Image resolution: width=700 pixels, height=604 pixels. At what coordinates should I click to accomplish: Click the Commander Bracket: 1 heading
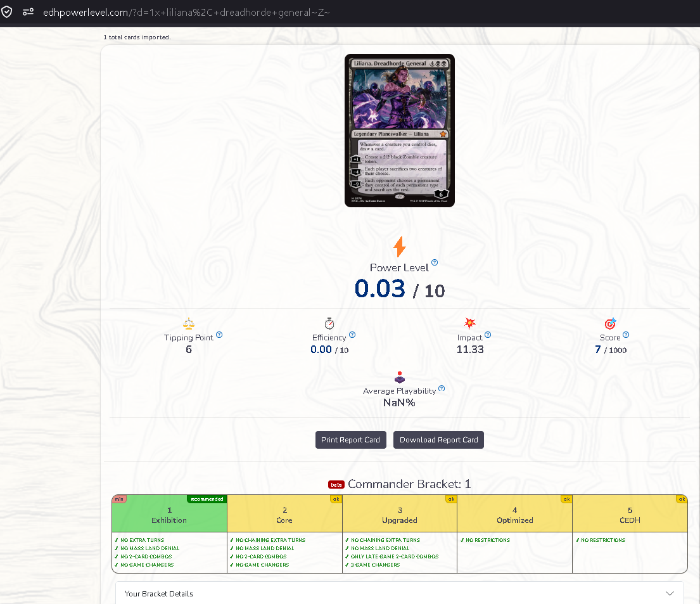tap(409, 484)
